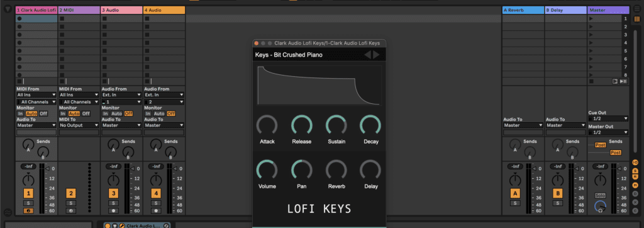Set track 3 Monitor to Auto
The image size is (644, 228).
116,113
